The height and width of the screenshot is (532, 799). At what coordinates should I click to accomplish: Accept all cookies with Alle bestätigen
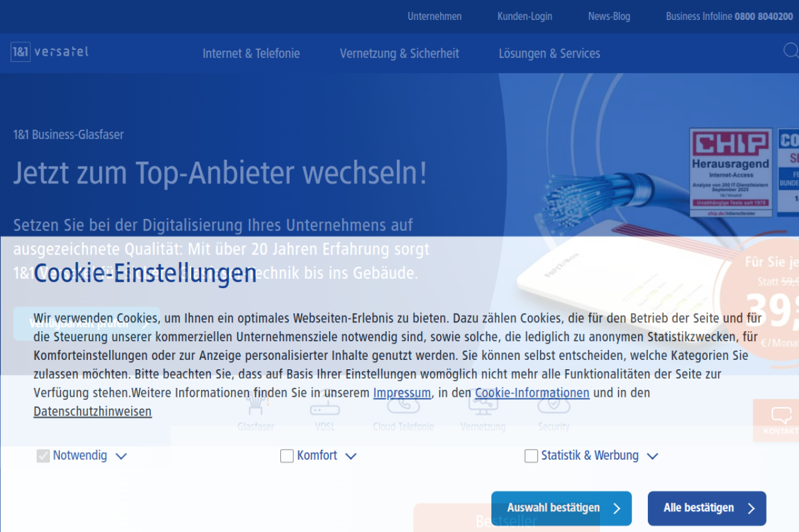tap(707, 508)
